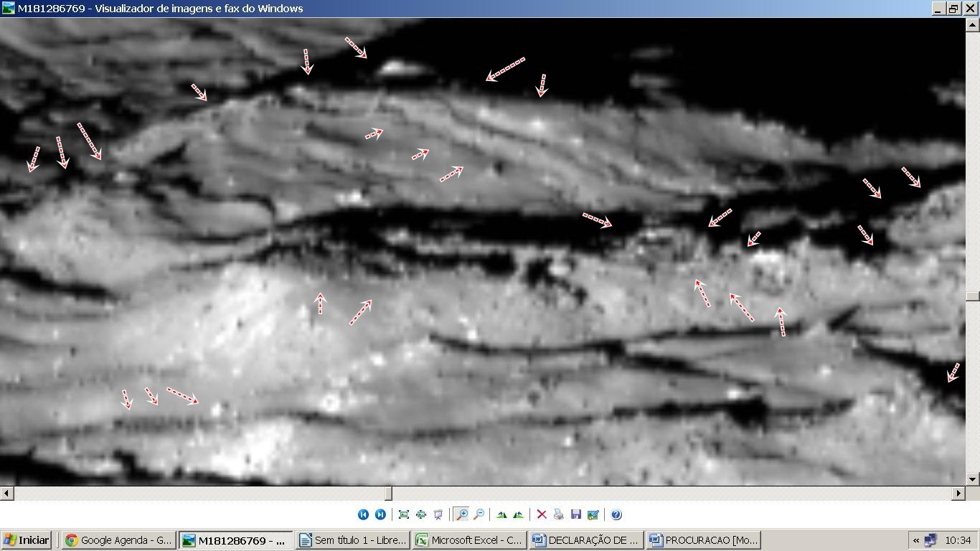Viewport: 980px width, 551px height.
Task: Switch to Microsoft Excel in taskbar
Action: click(x=470, y=540)
